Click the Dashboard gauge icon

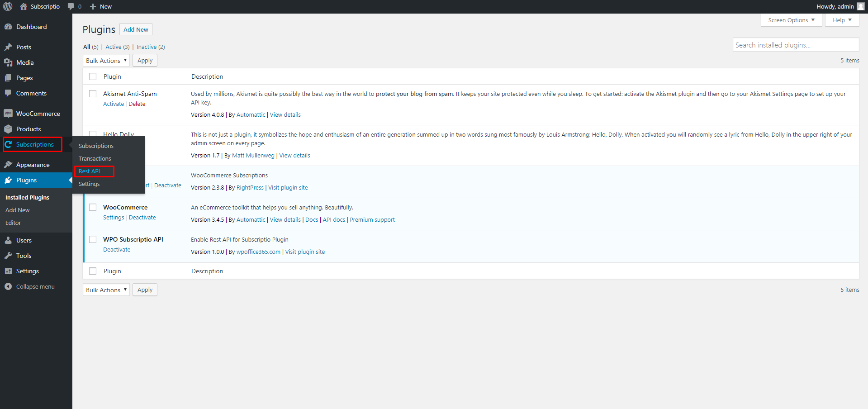pos(8,27)
